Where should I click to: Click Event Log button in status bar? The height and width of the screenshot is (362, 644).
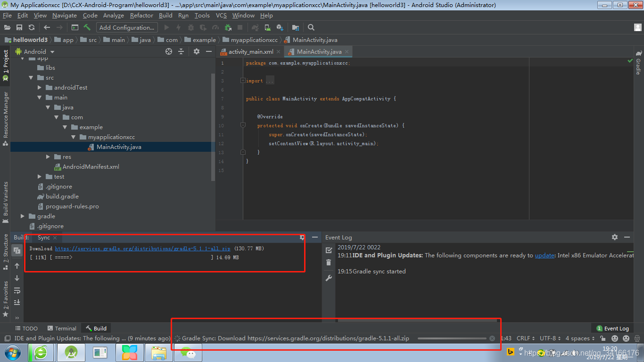click(612, 329)
